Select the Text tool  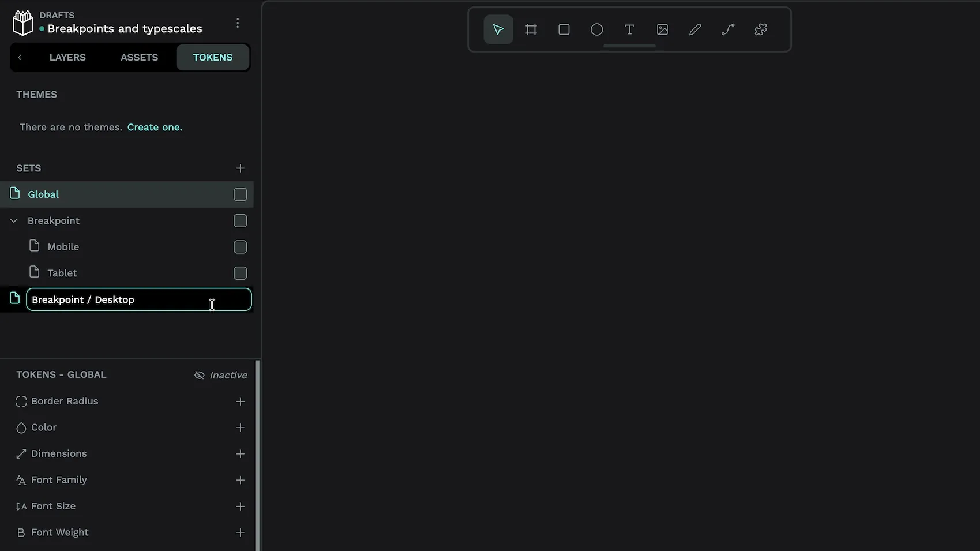tap(630, 29)
